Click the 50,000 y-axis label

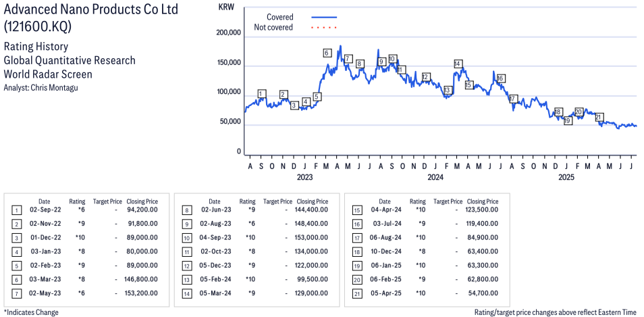pos(230,122)
